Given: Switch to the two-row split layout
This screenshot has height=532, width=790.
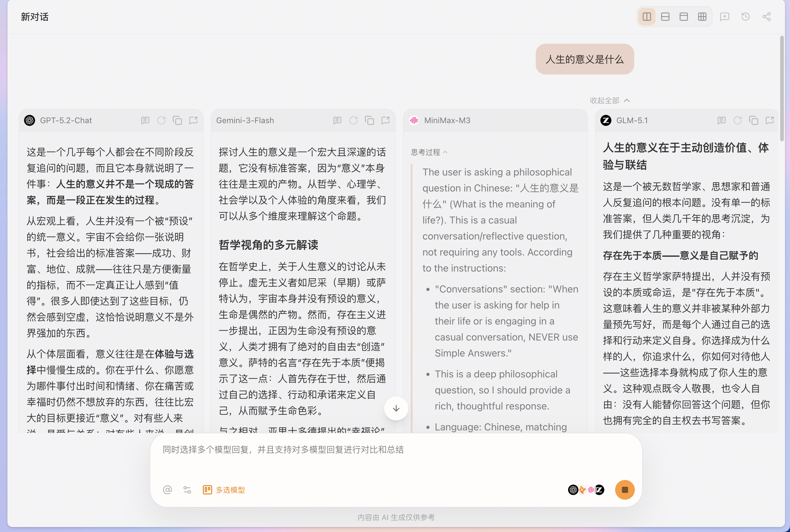Looking at the screenshot, I should pos(665,17).
